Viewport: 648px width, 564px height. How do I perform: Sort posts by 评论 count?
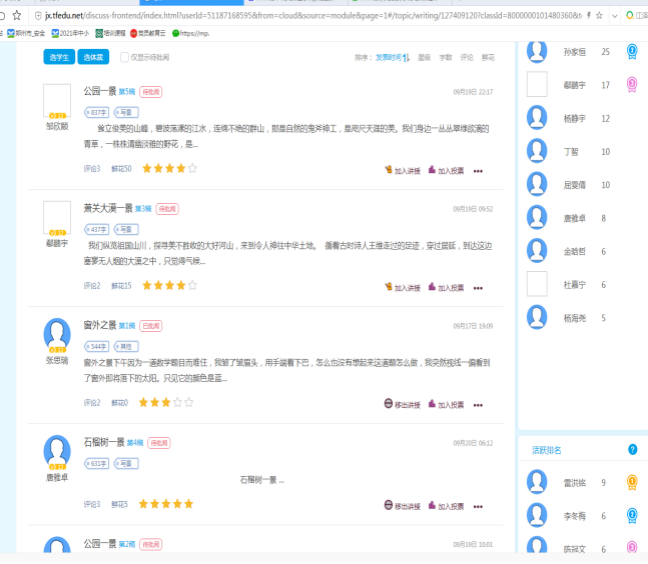(x=466, y=58)
